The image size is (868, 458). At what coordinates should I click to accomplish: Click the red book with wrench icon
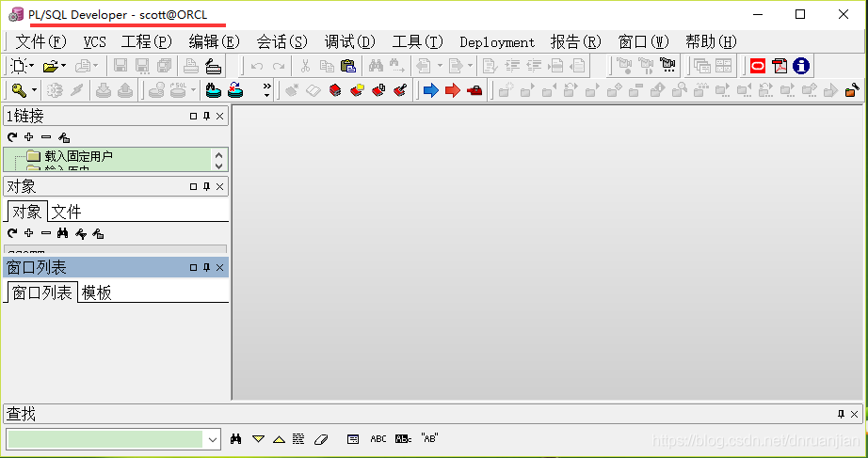click(400, 90)
